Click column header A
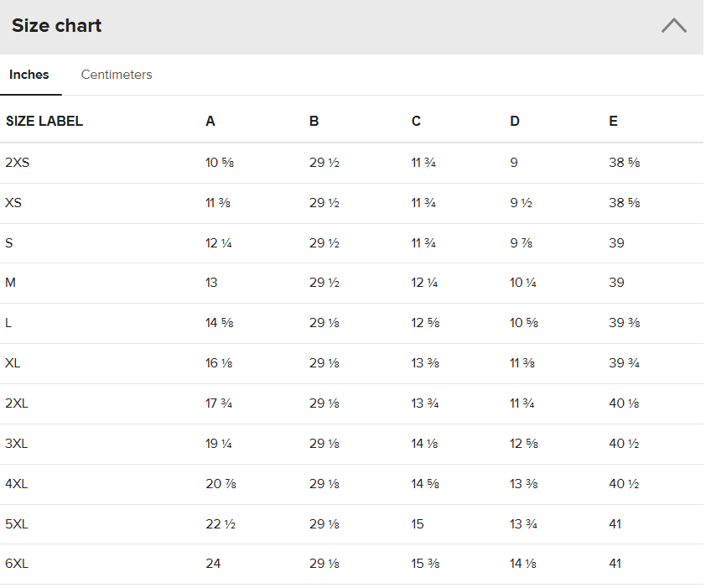706x588 pixels. pyautogui.click(x=210, y=121)
